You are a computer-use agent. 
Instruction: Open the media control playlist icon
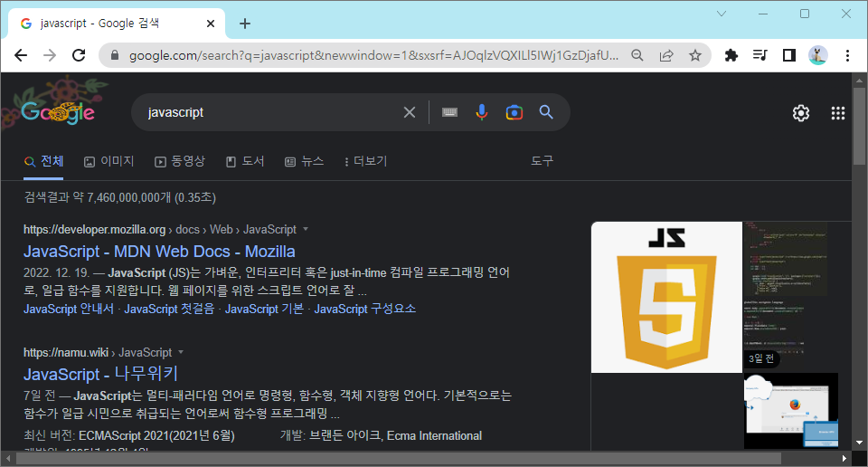pyautogui.click(x=760, y=55)
